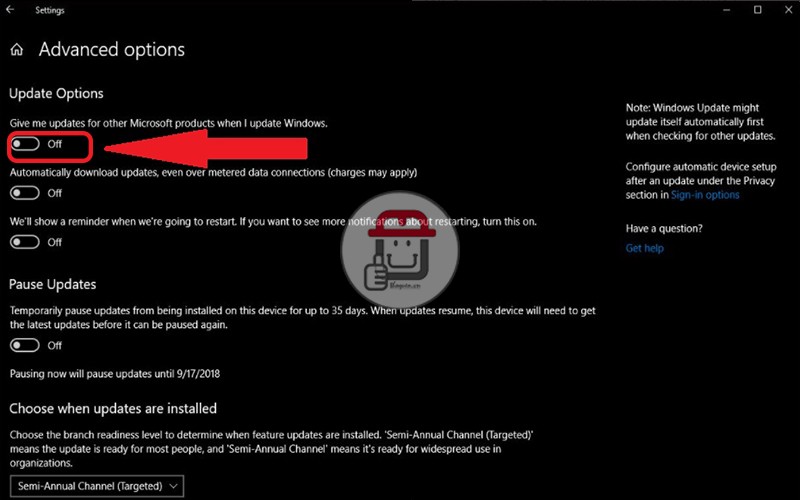
Task: Click the 'Have a question?' text
Action: 664,229
